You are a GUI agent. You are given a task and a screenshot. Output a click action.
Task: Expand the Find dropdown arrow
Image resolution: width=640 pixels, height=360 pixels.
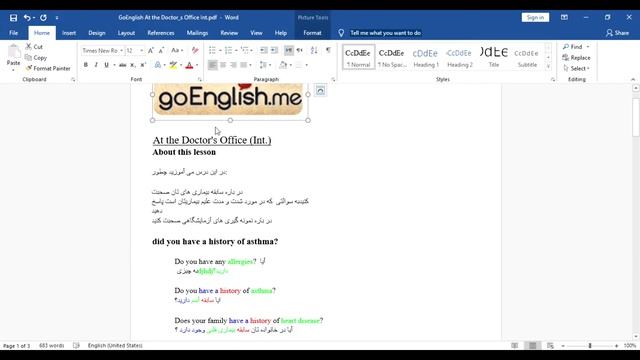pos(588,47)
